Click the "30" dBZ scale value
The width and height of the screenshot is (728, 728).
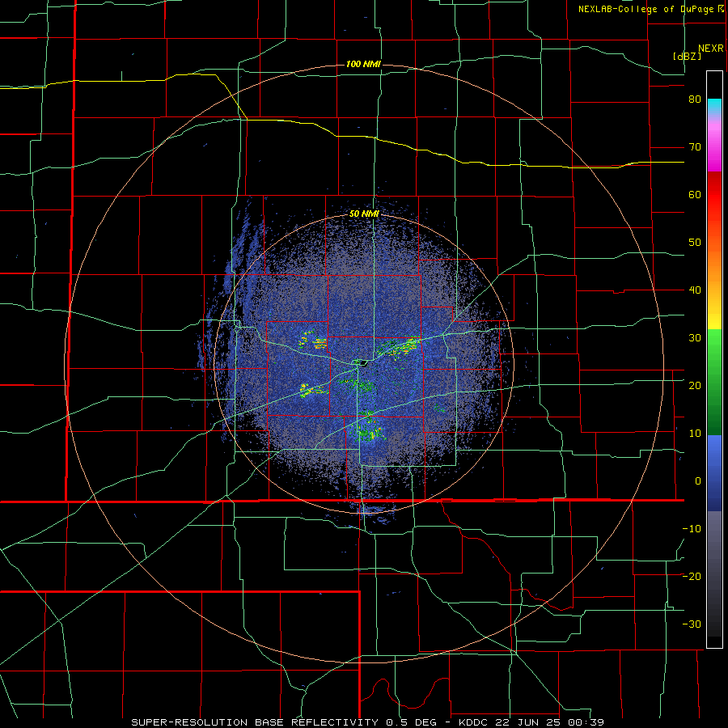coord(695,338)
